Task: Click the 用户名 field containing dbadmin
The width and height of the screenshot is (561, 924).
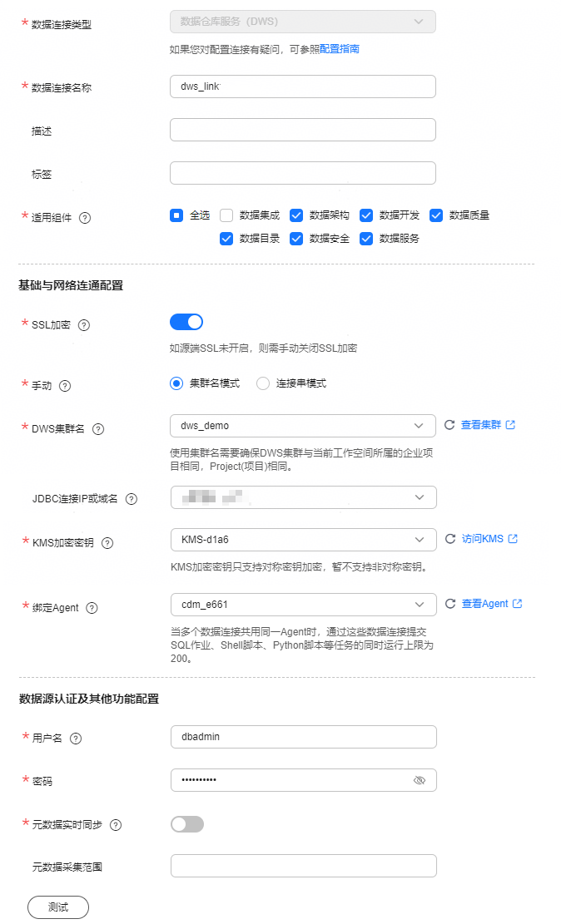Action: pyautogui.click(x=303, y=737)
